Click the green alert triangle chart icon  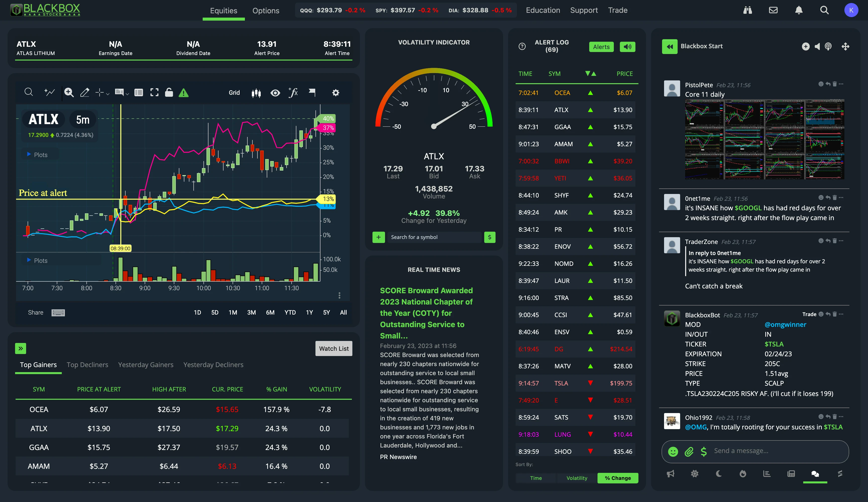tap(184, 93)
